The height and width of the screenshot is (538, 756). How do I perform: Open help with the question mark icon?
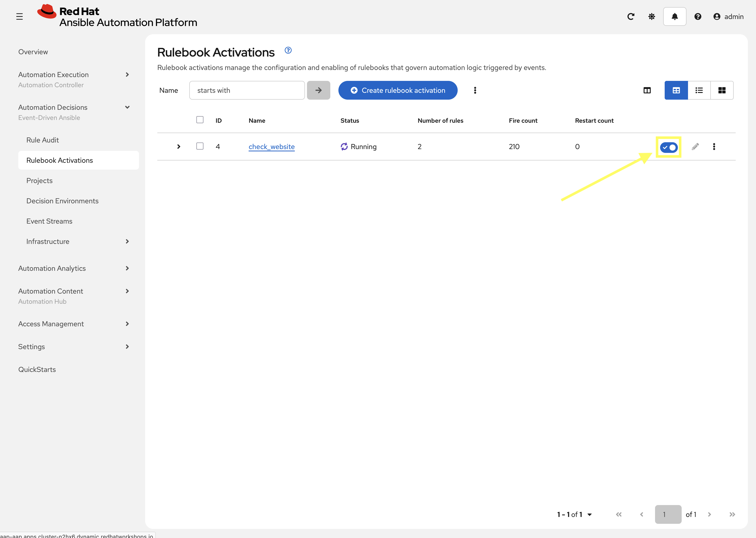[x=698, y=16]
